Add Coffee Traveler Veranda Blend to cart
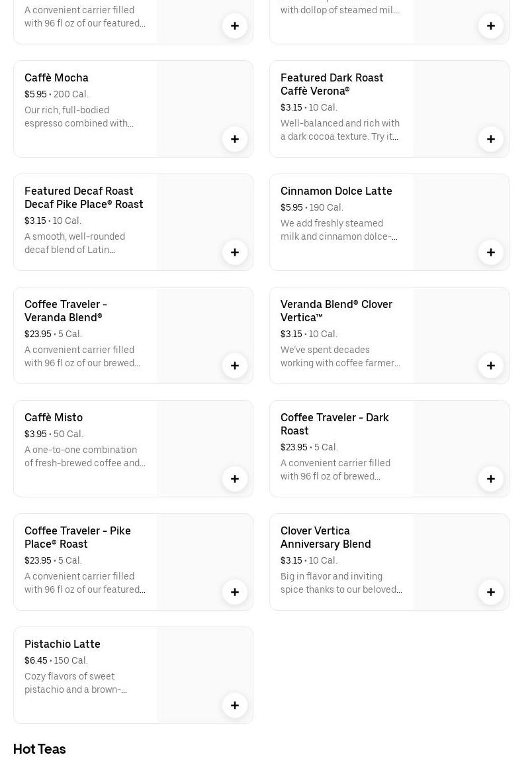Screen dimensions: 532x759 click(x=235, y=366)
